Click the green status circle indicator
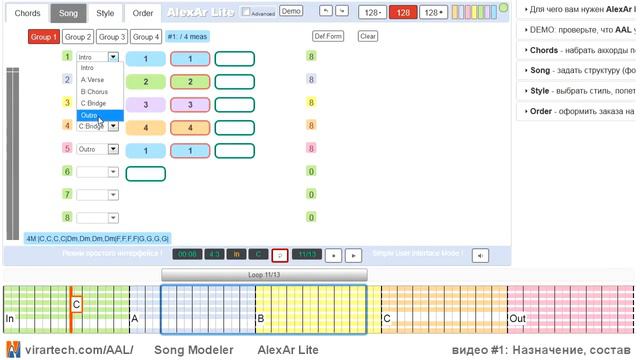640x360 pixels. [504, 7]
